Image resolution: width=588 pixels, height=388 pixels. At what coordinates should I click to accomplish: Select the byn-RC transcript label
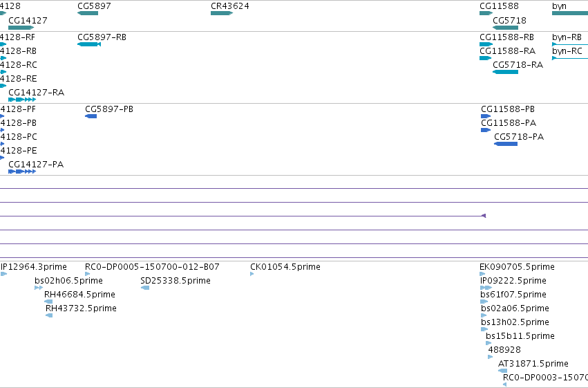[567, 51]
